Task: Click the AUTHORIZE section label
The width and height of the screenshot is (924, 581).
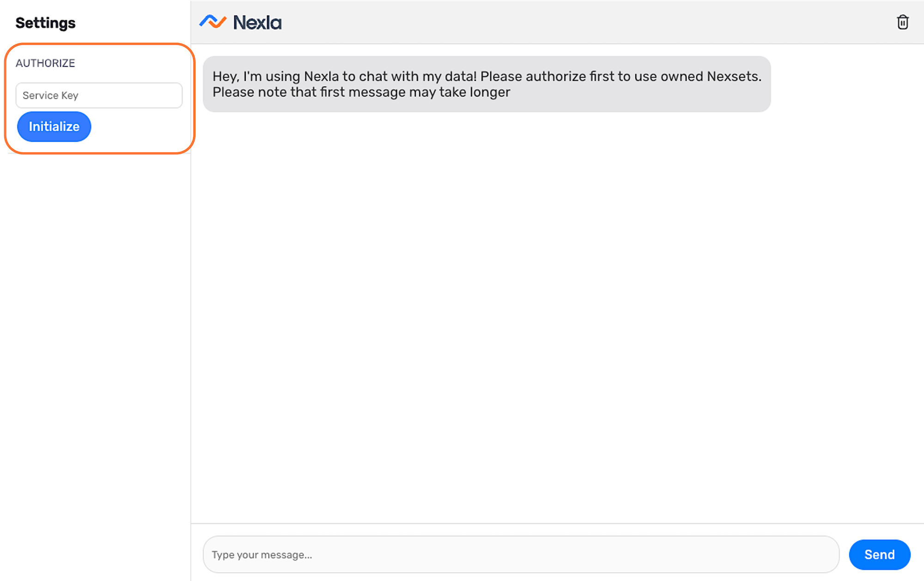Action: coord(45,63)
